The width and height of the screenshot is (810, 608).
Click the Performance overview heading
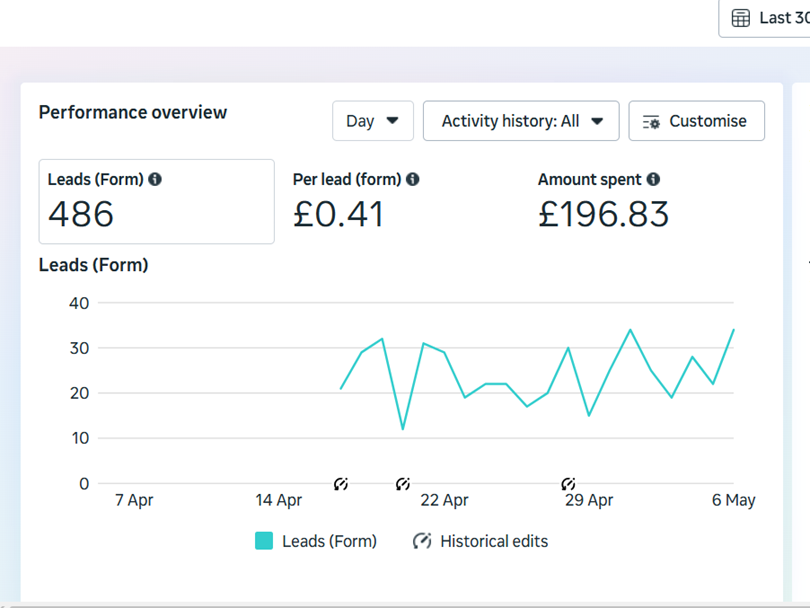tap(133, 112)
